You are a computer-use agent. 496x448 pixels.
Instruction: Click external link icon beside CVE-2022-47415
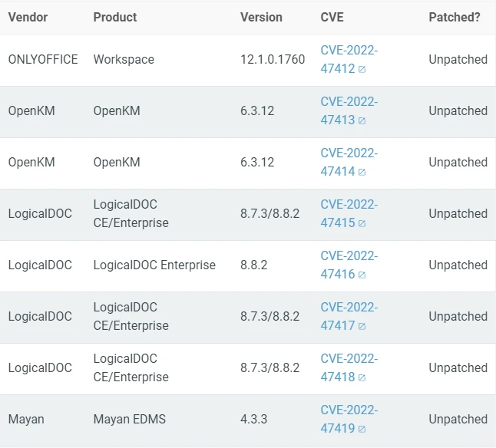[x=362, y=223]
